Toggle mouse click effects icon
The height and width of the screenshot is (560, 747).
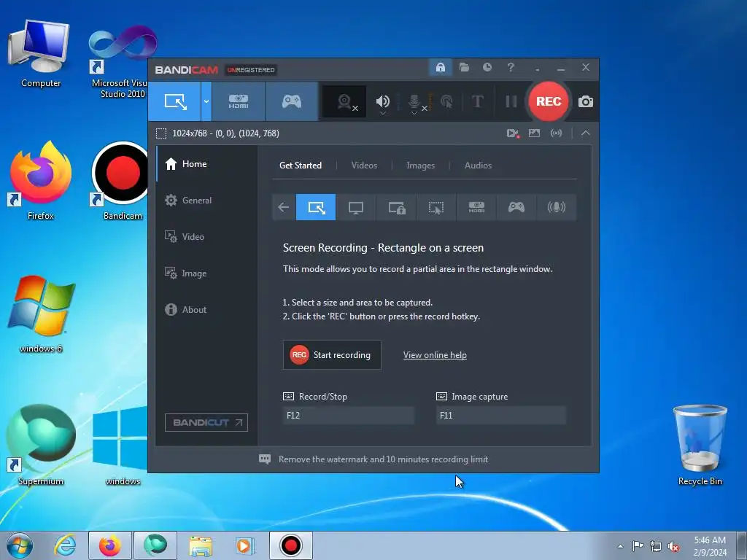pyautogui.click(x=447, y=101)
